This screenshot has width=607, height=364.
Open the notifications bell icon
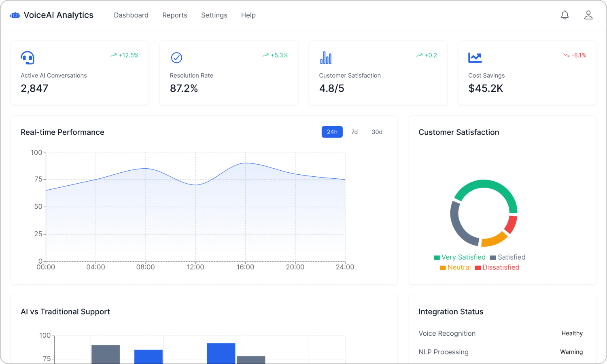click(x=565, y=15)
